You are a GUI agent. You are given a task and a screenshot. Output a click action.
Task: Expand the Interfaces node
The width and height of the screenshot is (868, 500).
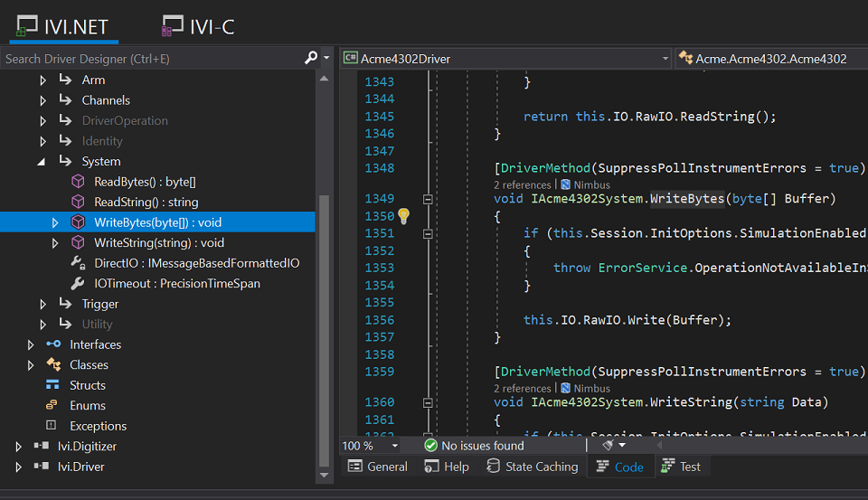(x=31, y=345)
